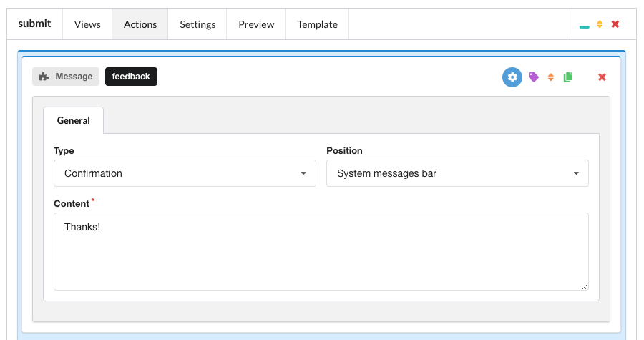This screenshot has height=340, width=644.
Task: Minimize the submit panel with teal dash
Action: pos(585,26)
